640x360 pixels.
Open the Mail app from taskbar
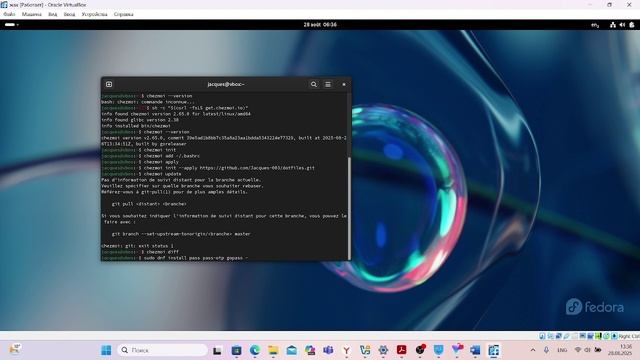[x=291, y=350]
